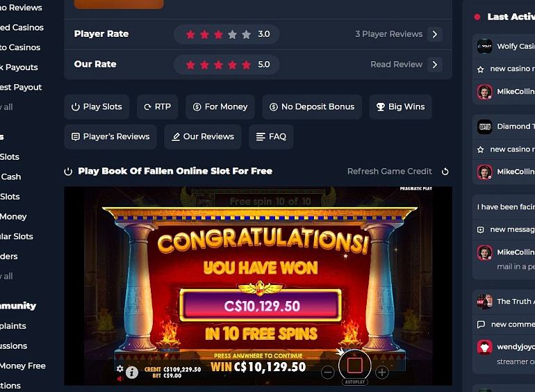The height and width of the screenshot is (392, 535).
Task: Open the No Deposit Bonus tab
Action: (312, 107)
